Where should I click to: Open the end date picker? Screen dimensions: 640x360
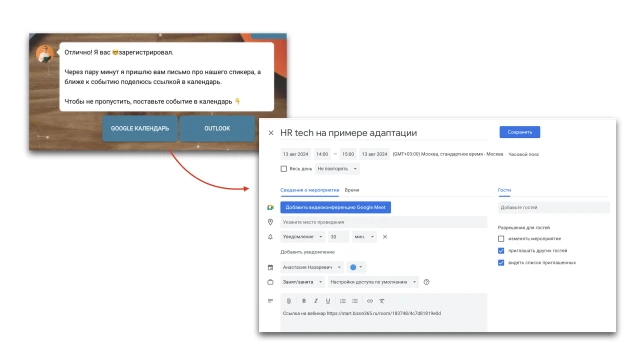point(374,154)
